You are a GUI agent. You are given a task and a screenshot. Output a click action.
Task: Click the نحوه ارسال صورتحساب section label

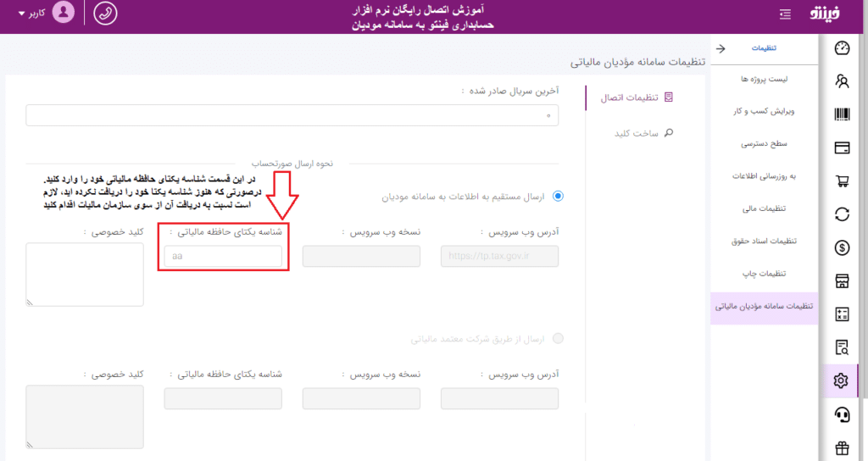pyautogui.click(x=292, y=164)
